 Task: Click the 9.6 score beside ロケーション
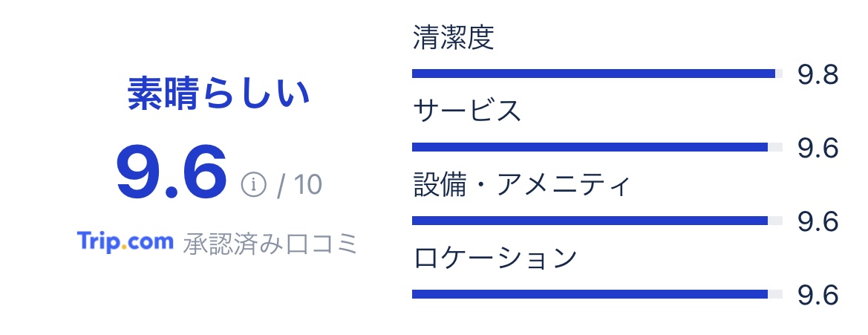tap(818, 295)
